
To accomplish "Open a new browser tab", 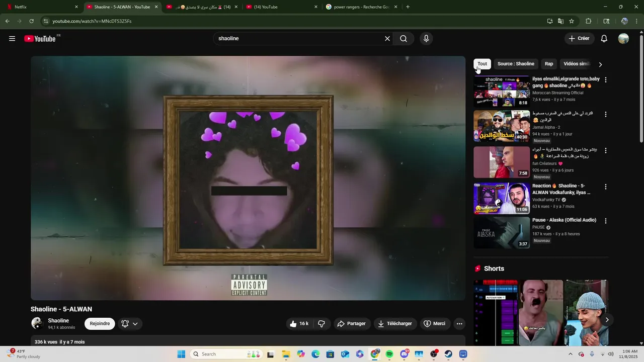I will pyautogui.click(x=408, y=7).
